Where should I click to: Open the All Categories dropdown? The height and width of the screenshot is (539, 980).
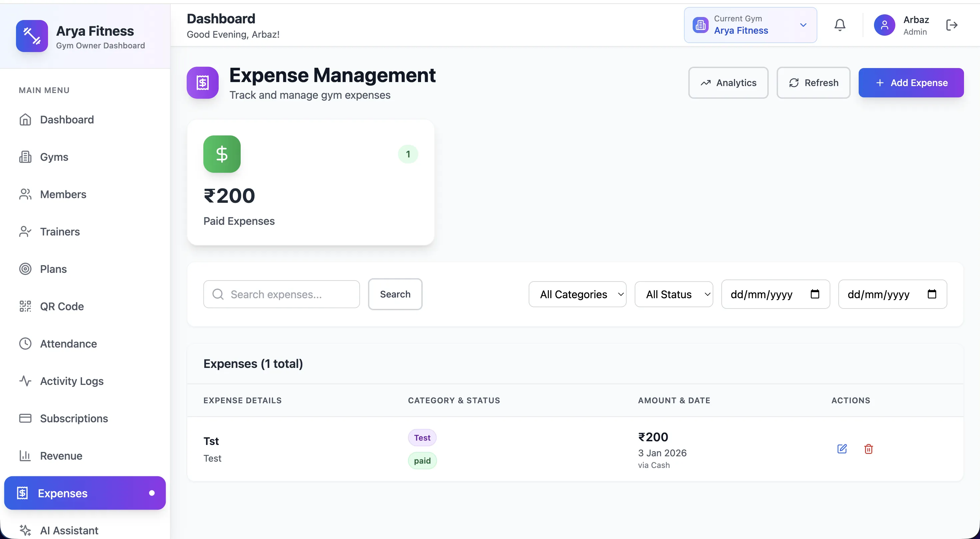pos(577,294)
